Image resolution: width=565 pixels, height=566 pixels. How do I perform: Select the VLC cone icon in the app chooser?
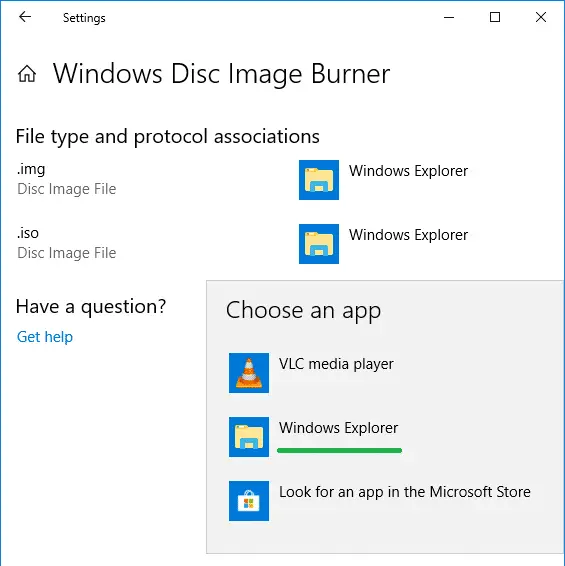click(249, 373)
